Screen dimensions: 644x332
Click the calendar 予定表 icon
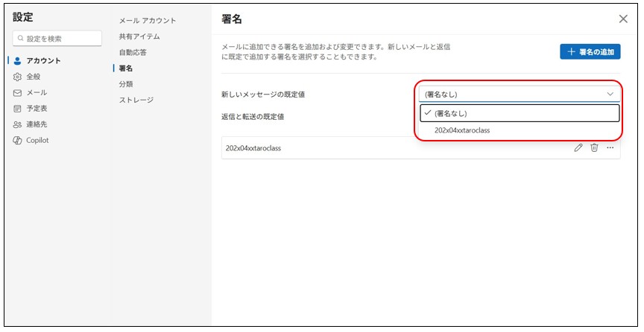pyautogui.click(x=17, y=109)
